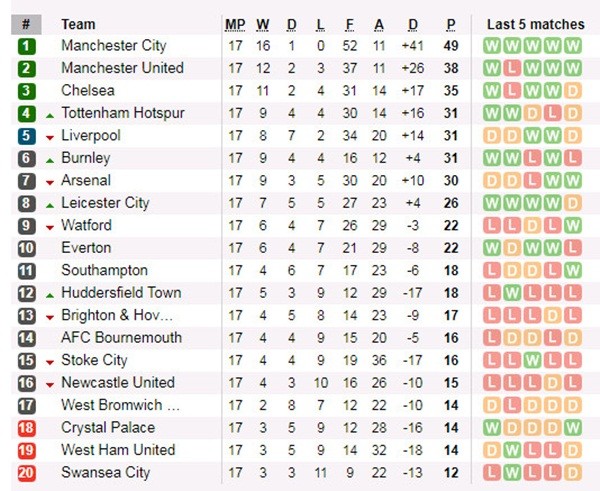Open the Swansea City team link

(x=105, y=473)
